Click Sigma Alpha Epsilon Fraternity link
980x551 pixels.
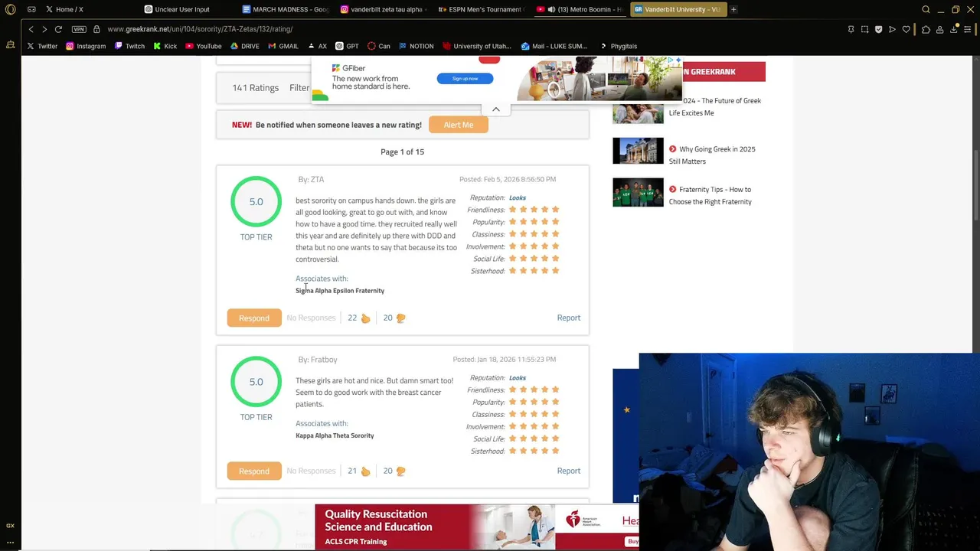click(x=340, y=291)
